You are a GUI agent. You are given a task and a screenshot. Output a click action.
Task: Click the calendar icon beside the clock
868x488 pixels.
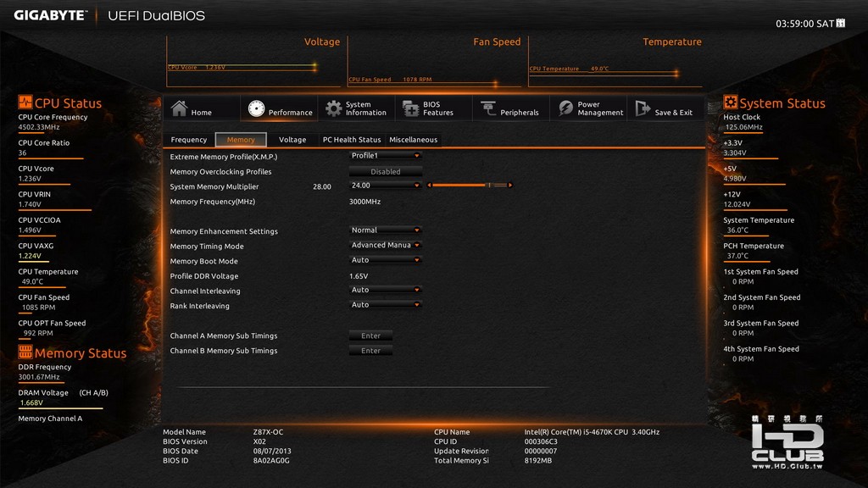click(x=840, y=23)
